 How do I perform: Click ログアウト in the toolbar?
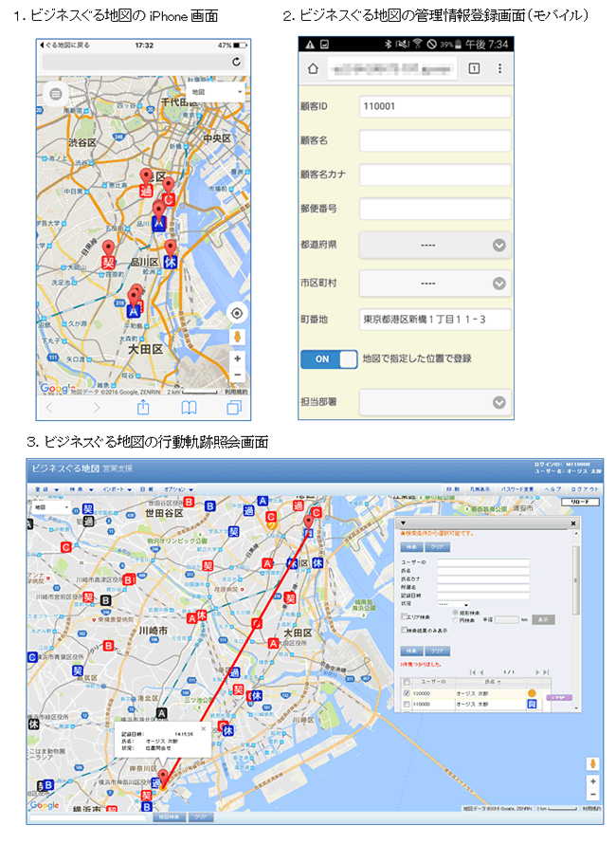click(x=585, y=489)
